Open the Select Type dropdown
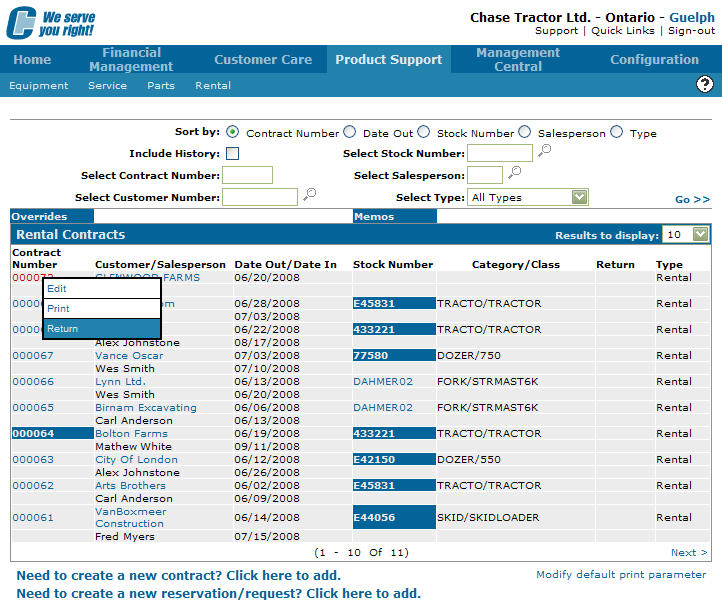 click(x=528, y=197)
